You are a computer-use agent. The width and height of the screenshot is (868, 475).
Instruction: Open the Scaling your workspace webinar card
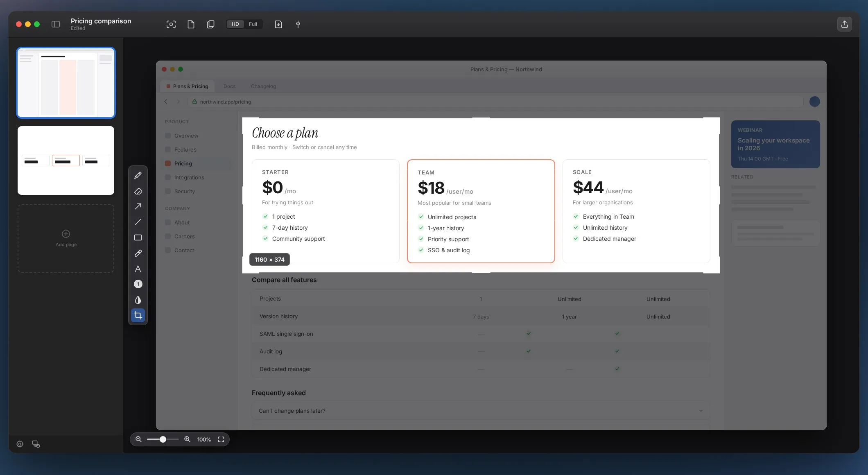775,144
